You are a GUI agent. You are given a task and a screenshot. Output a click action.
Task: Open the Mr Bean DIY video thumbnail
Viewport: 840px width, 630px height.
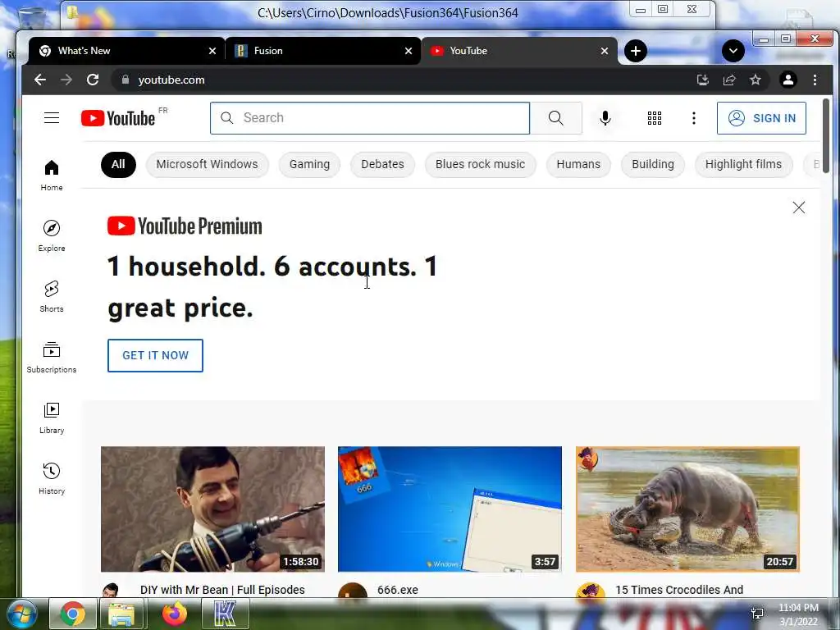coord(212,509)
